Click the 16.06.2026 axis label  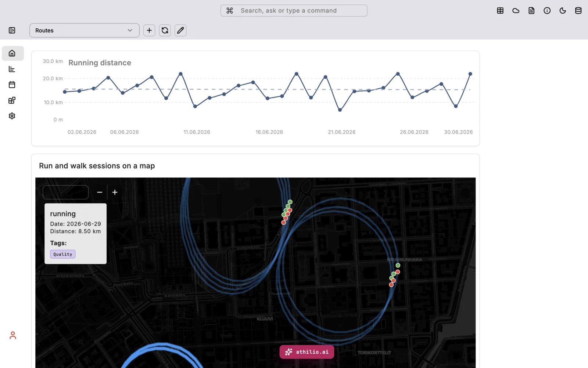[x=269, y=132]
